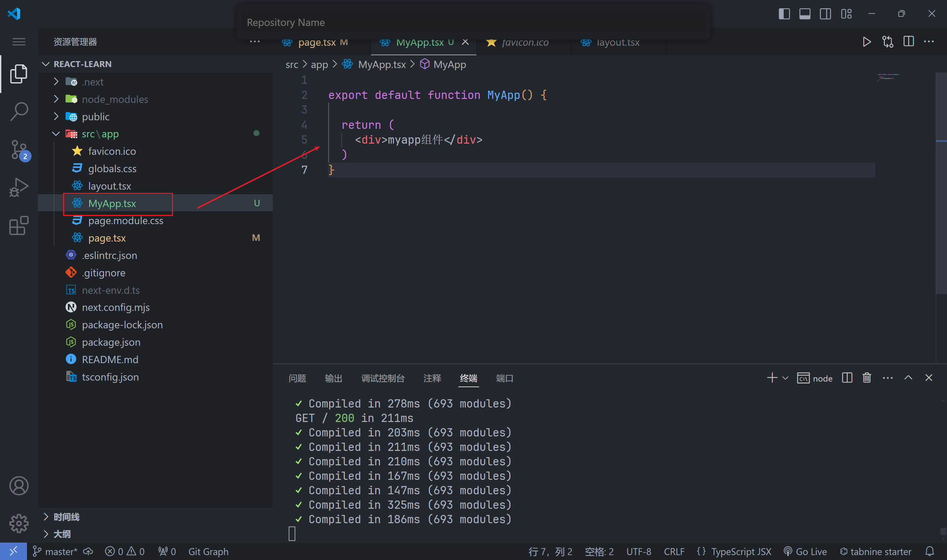Toggle secondary sidebar visibility
947x560 pixels.
[825, 14]
